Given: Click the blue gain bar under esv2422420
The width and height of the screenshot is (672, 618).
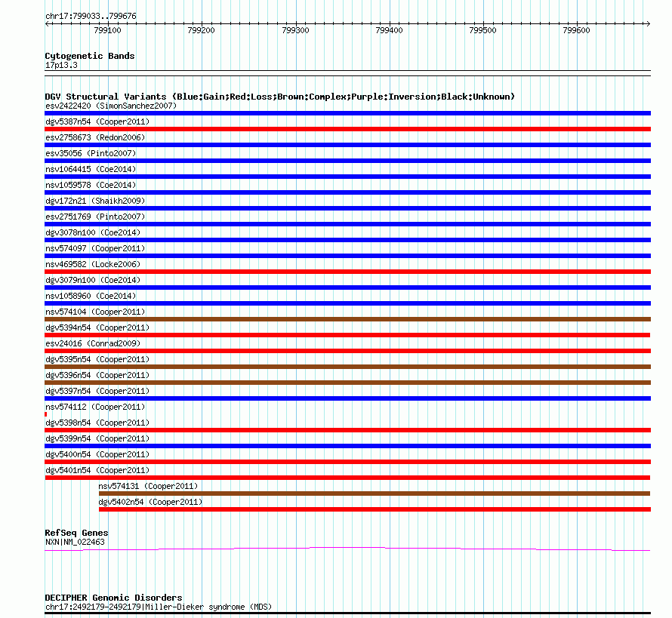Looking at the screenshot, I should click(x=347, y=113).
